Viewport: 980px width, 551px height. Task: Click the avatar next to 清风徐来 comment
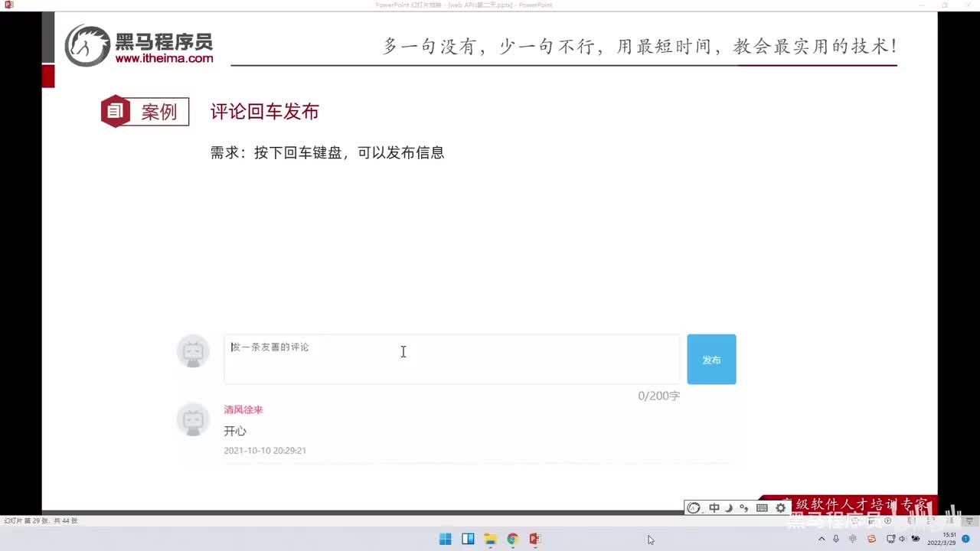click(193, 419)
